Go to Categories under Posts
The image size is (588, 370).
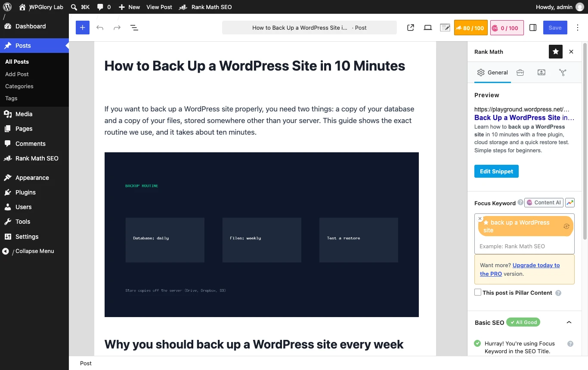tap(19, 86)
